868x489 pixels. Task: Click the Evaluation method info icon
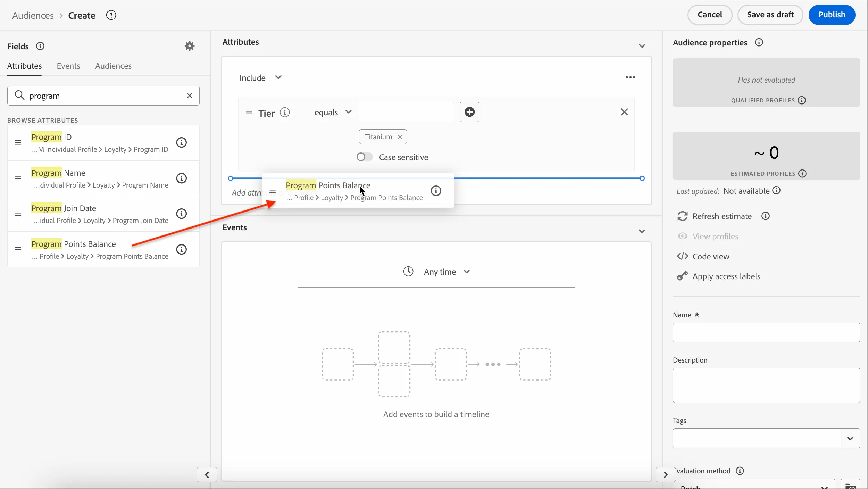click(740, 471)
